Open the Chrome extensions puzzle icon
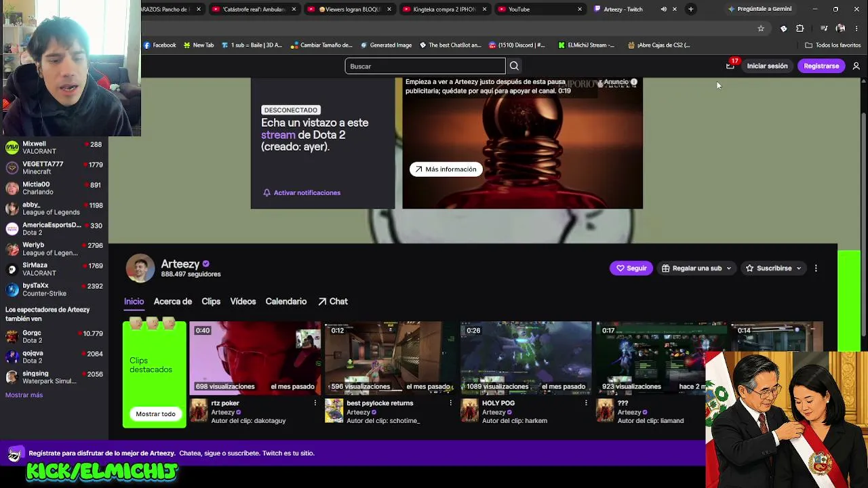Viewport: 868px width, 488px height. tap(800, 28)
